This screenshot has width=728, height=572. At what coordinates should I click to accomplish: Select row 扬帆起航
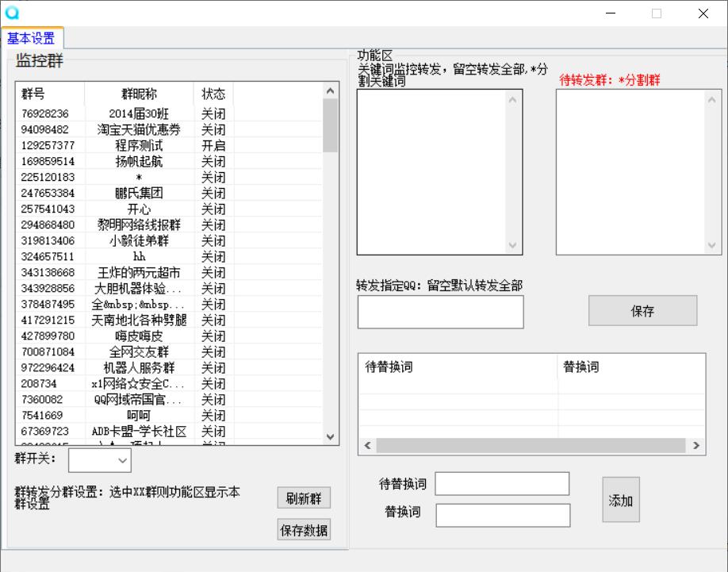tap(169, 161)
